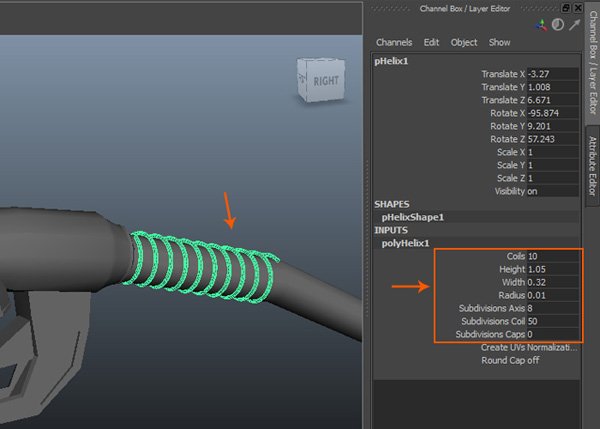Click the manipulator axes icon in Channel Box
This screenshot has width=600, height=429.
point(541,26)
